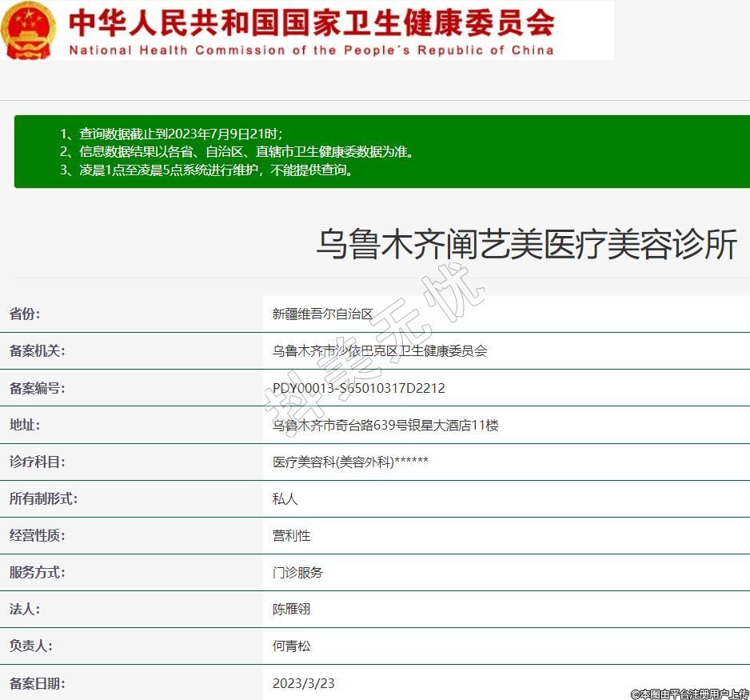Click the address value 奇台路639号

385,425
